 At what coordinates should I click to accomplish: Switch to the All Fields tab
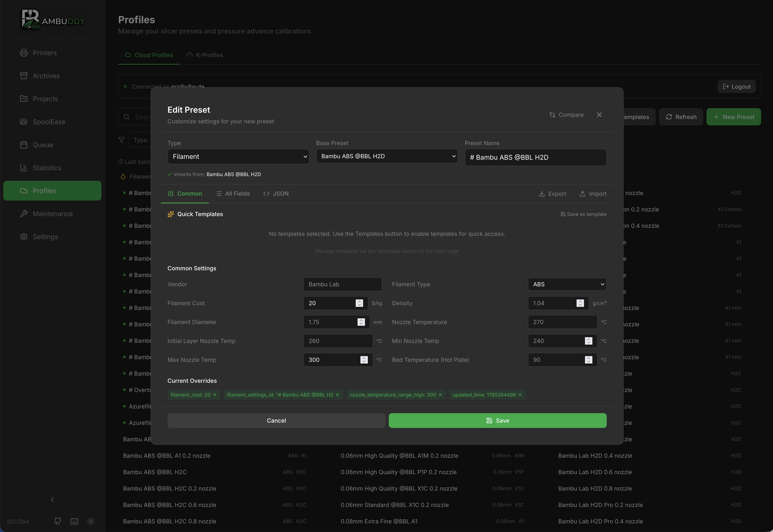click(x=233, y=194)
